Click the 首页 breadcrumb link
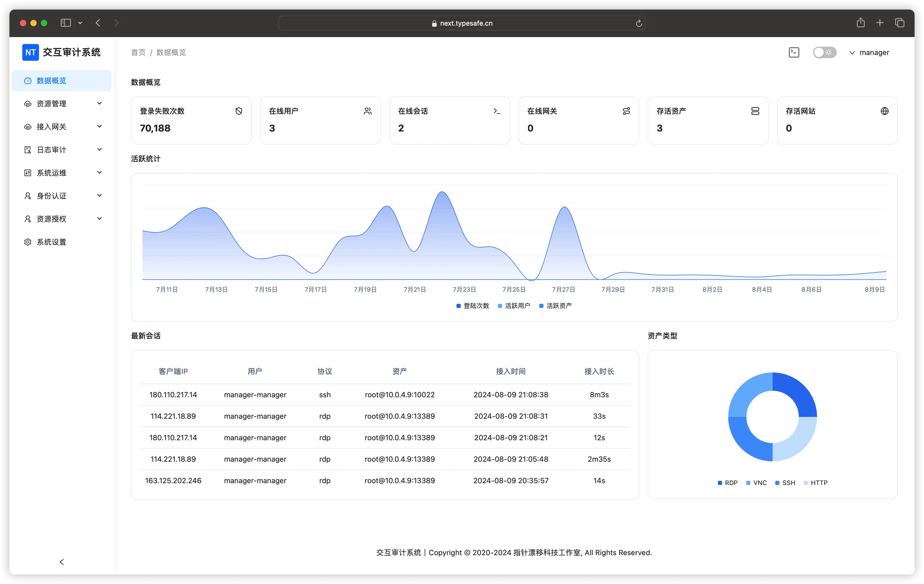Screen dimensions: 924x584 (x=138, y=53)
